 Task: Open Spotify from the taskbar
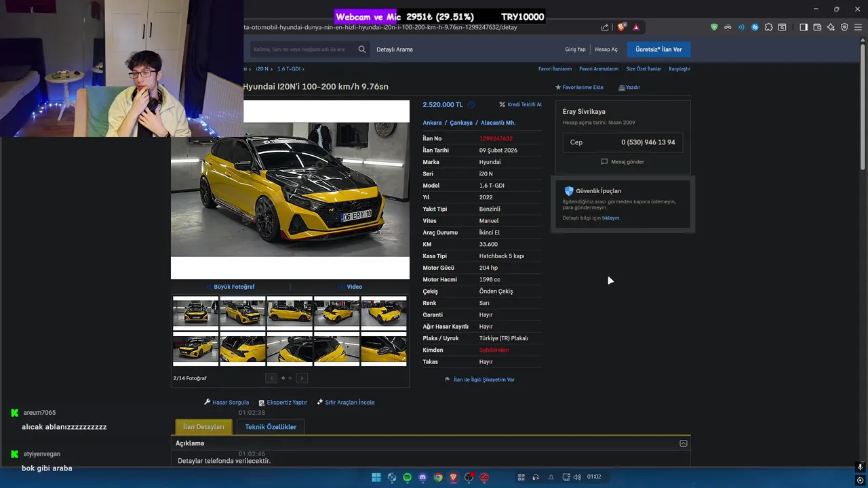point(407,477)
